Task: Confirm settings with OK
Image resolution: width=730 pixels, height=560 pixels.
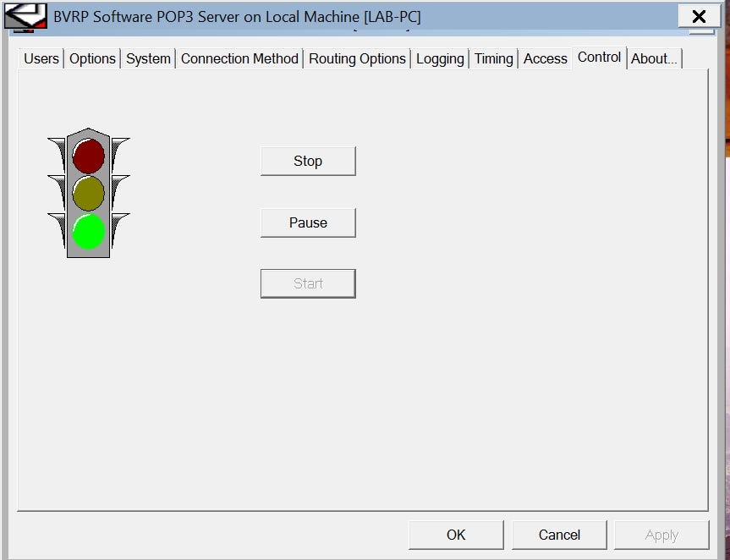Action: pos(455,535)
